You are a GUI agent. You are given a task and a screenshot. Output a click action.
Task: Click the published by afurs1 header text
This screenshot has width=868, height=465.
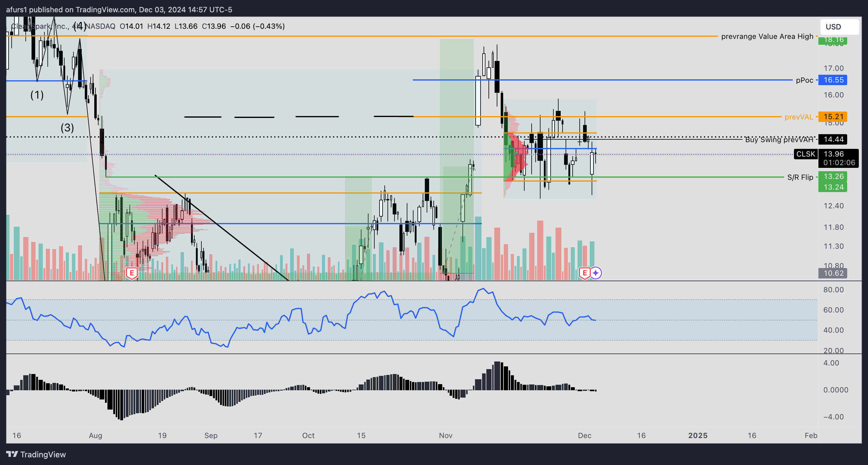point(119,9)
